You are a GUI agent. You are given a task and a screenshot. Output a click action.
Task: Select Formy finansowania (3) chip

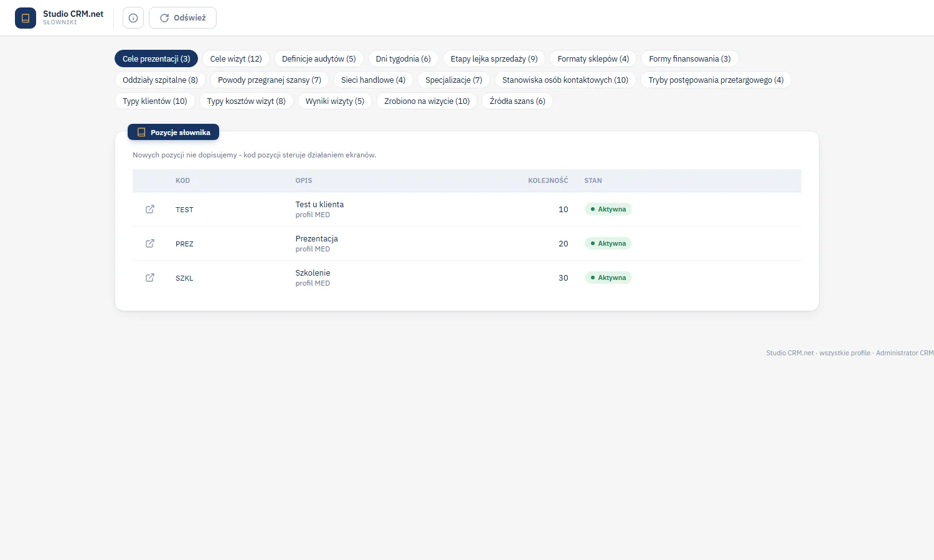click(690, 58)
